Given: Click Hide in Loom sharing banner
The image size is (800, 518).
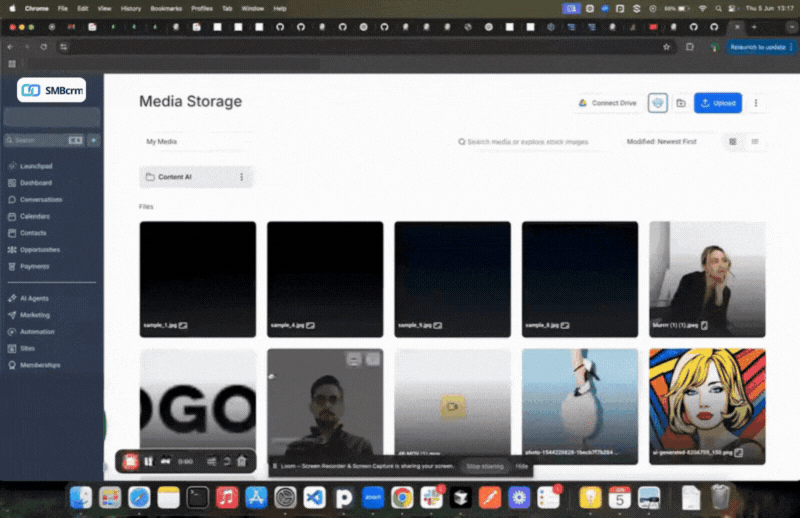Looking at the screenshot, I should click(521, 466).
